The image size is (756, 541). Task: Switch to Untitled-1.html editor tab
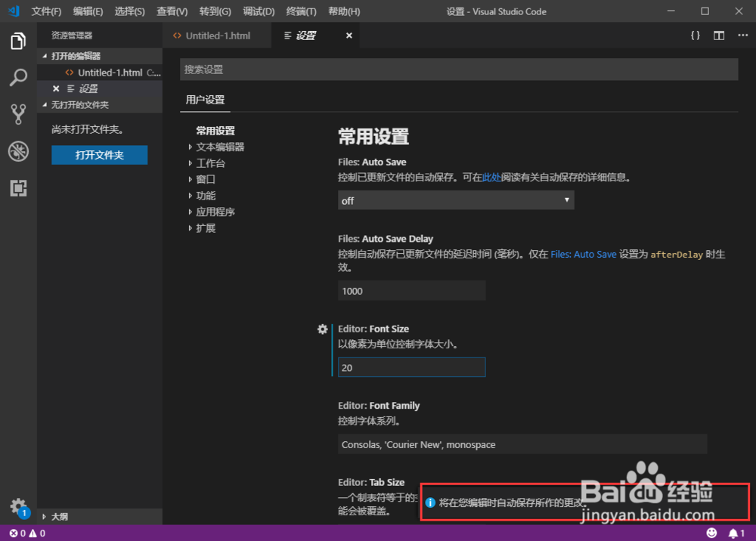pyautogui.click(x=217, y=36)
